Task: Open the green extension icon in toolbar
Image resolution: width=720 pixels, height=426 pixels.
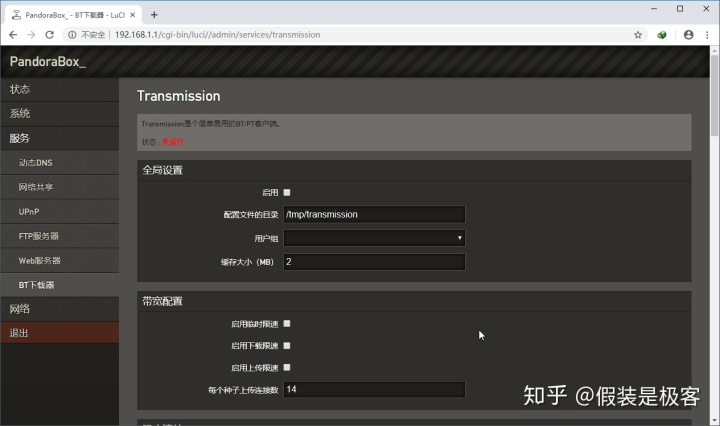Action: 662,35
